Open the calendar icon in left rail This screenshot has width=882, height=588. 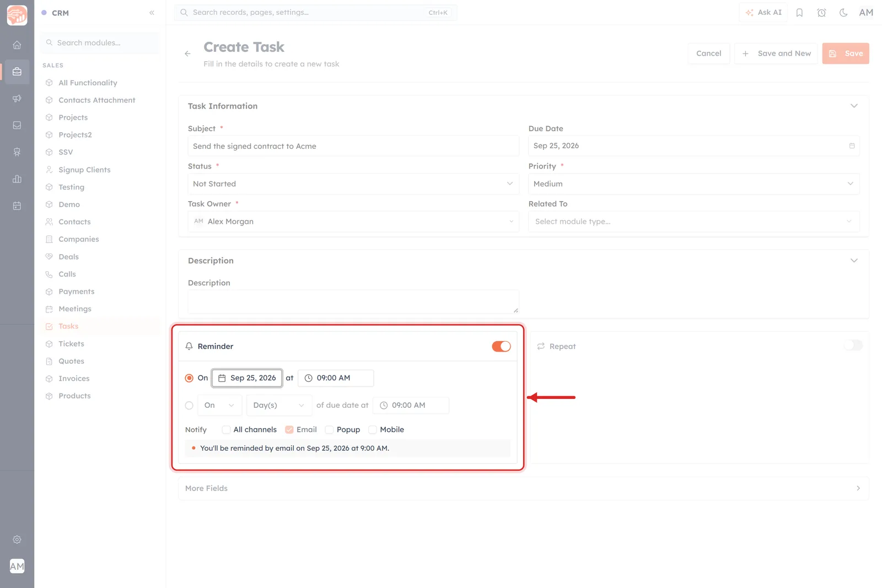[17, 206]
